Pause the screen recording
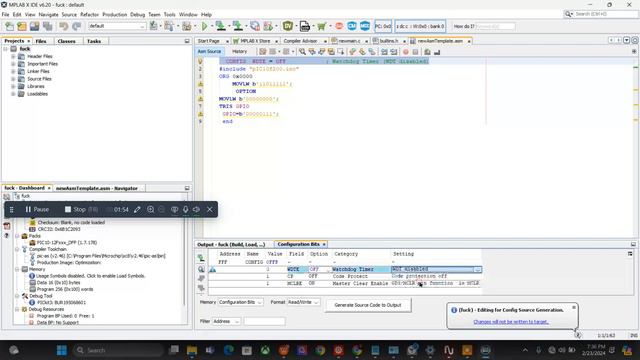640x360 pixels. pyautogui.click(x=37, y=209)
